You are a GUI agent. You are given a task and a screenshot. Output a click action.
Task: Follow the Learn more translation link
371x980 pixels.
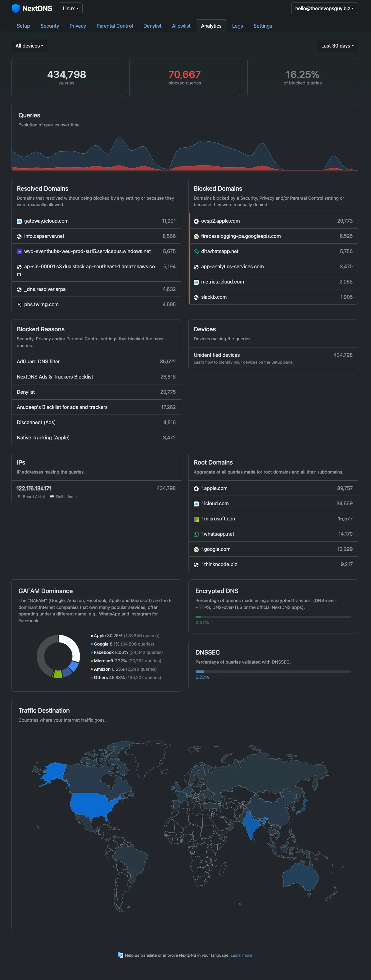coord(241,955)
